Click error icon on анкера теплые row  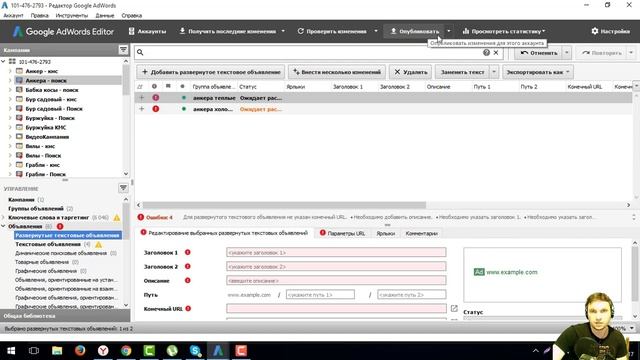point(156,98)
